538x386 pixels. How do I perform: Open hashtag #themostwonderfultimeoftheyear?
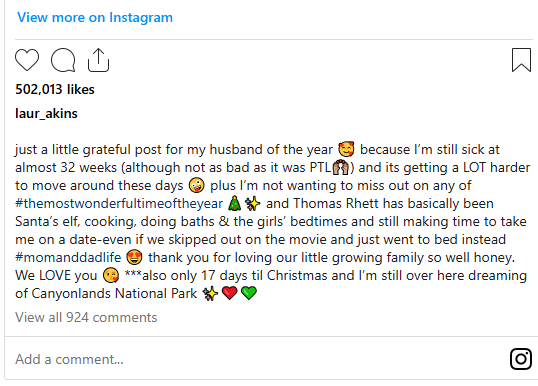tap(119, 203)
